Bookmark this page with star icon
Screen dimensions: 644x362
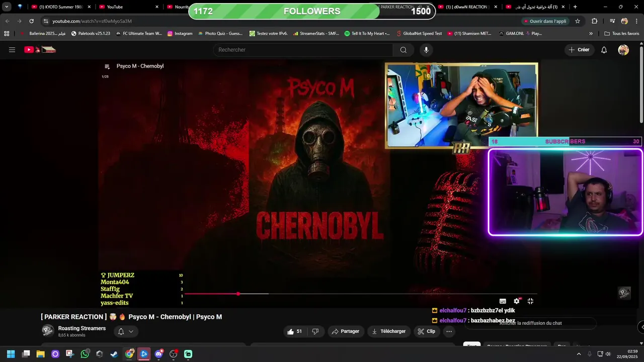[578, 21]
